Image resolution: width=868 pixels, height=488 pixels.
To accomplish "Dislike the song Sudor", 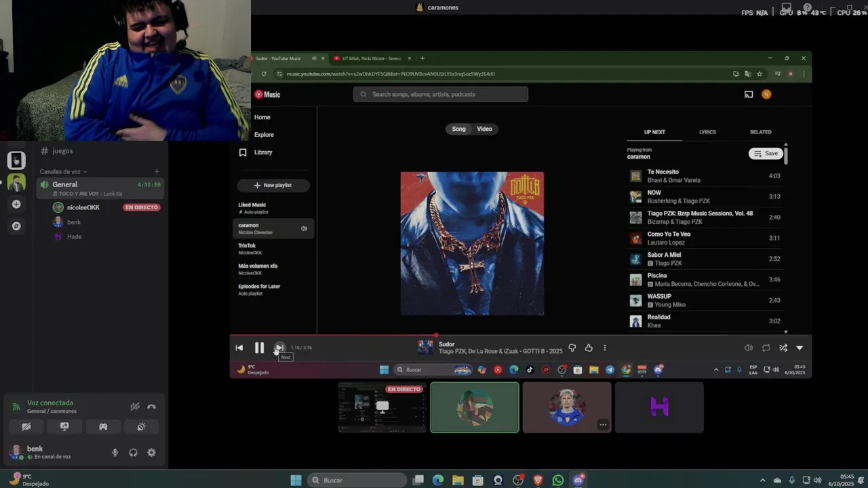I will click(572, 348).
